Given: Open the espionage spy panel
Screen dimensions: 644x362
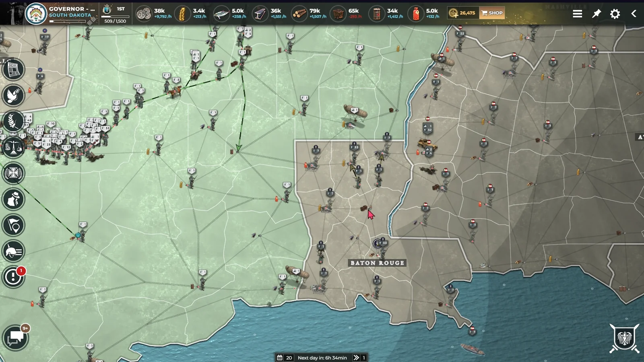Looking at the screenshot, I should 13,199.
